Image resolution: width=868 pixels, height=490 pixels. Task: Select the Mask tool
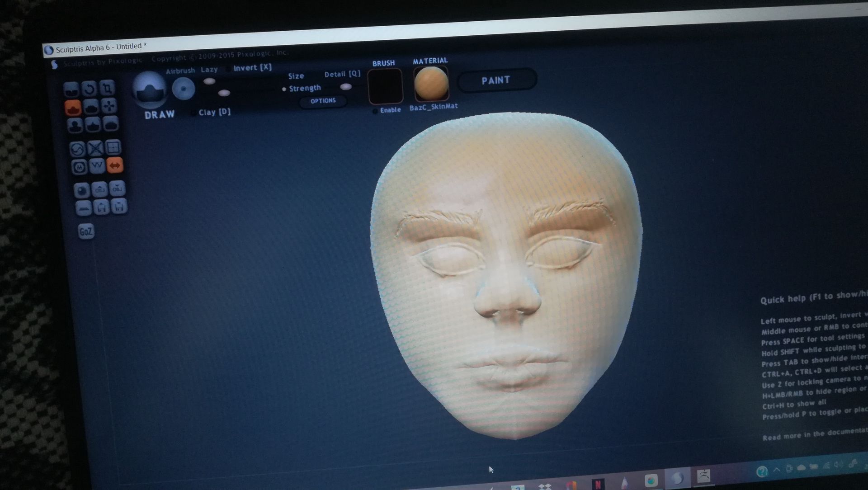click(80, 167)
